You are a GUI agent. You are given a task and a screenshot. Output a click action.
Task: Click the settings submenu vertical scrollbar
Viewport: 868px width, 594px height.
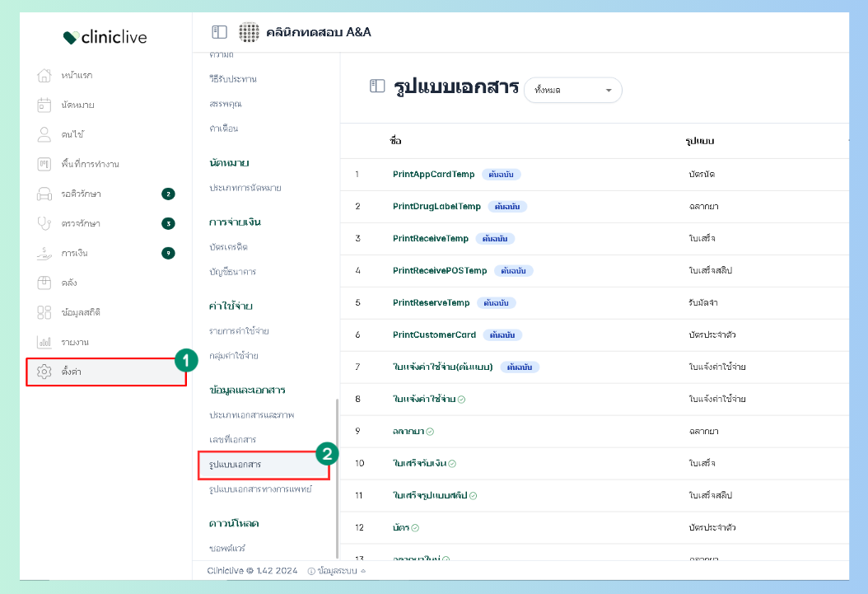[336, 478]
